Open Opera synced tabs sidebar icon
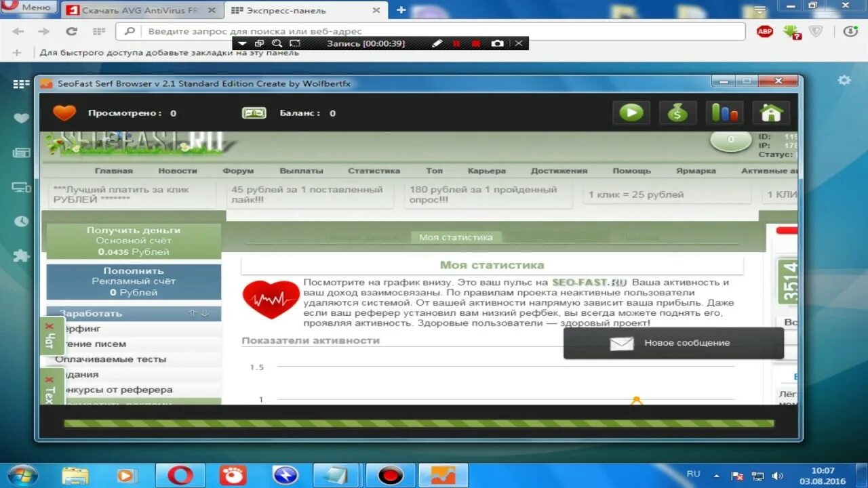The height and width of the screenshot is (488, 868). [x=22, y=188]
